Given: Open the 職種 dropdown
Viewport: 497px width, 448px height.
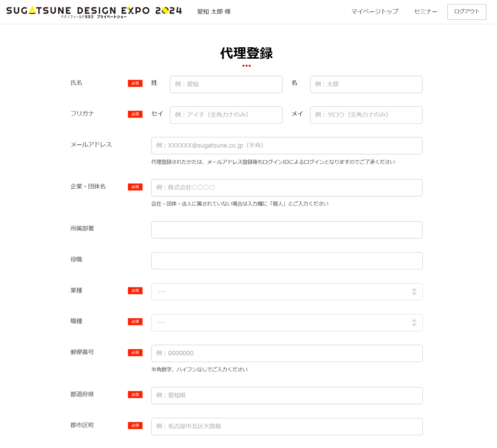Looking at the screenshot, I should pyautogui.click(x=287, y=323).
